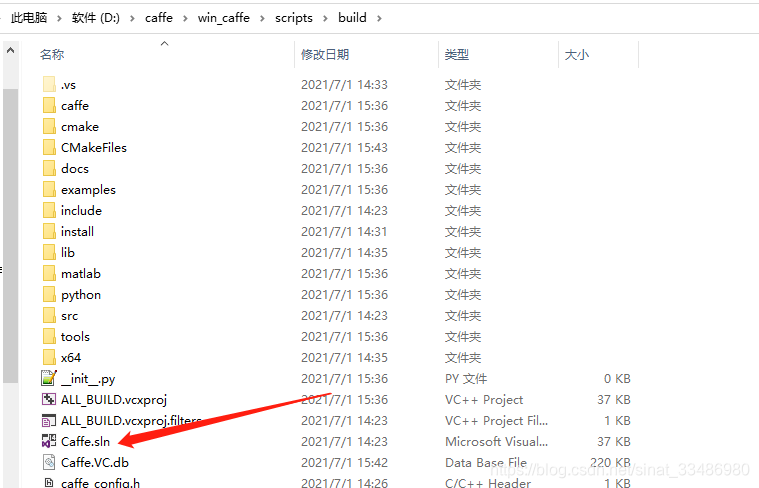
Task: Select the x64 folder icon
Action: (49, 357)
